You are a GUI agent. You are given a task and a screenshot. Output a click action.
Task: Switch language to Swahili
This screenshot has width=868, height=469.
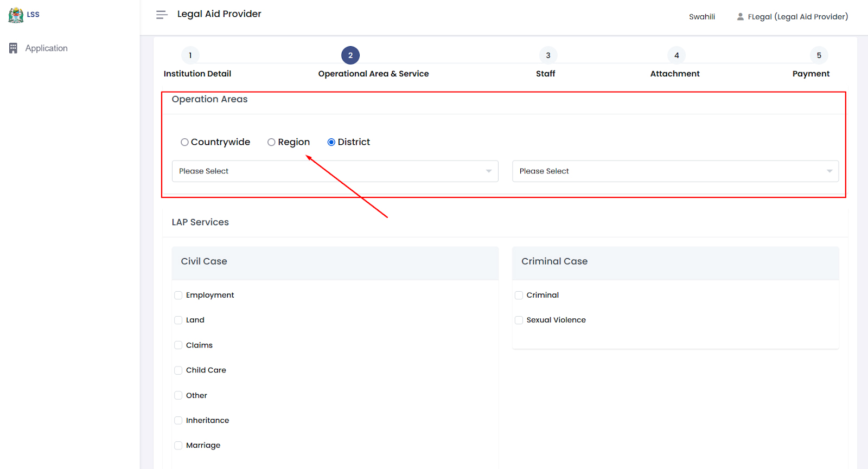[x=701, y=17]
